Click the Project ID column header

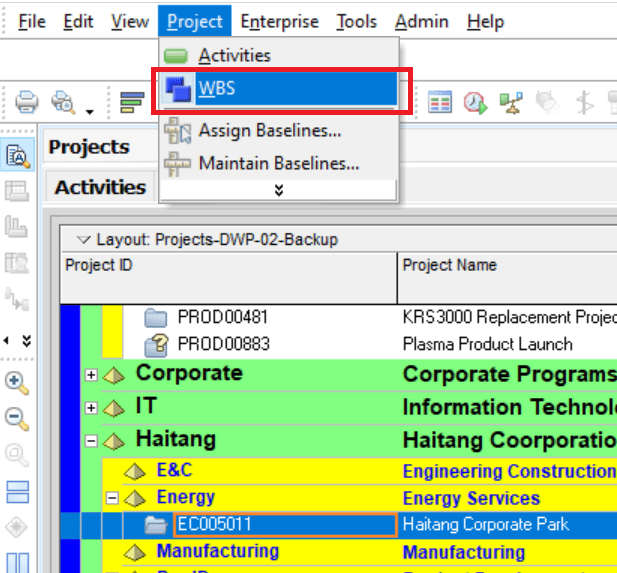(x=229, y=278)
